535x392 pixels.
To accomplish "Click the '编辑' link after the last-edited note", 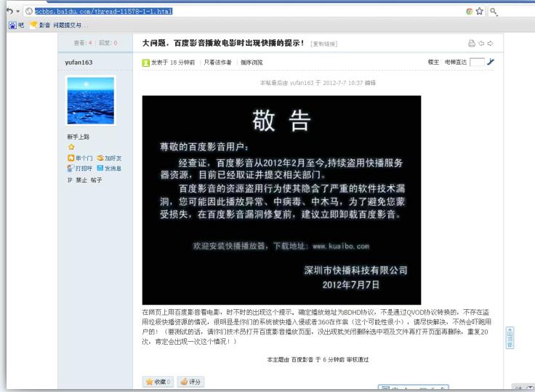I will point(370,83).
